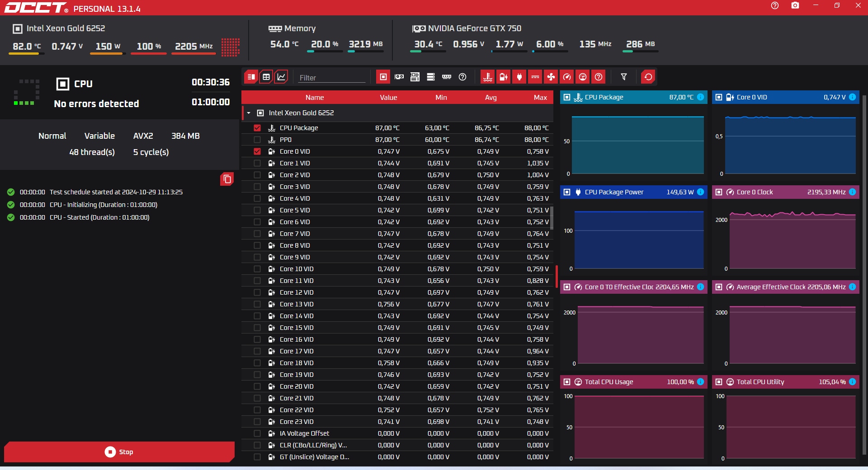Click the Core 1 VID max value 1,035 V
The width and height of the screenshot is (868, 470).
(538, 163)
